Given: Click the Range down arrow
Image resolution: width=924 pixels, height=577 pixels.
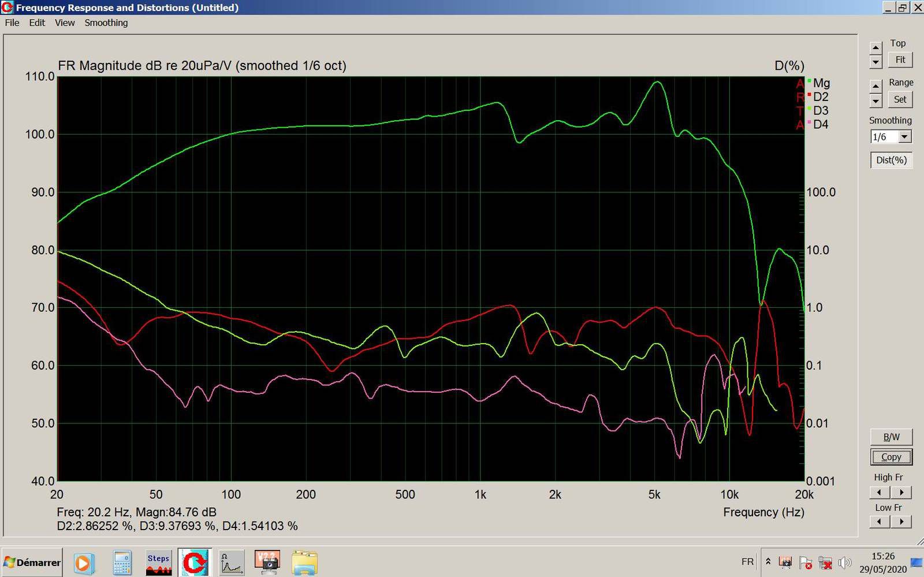Looking at the screenshot, I should click(876, 100).
